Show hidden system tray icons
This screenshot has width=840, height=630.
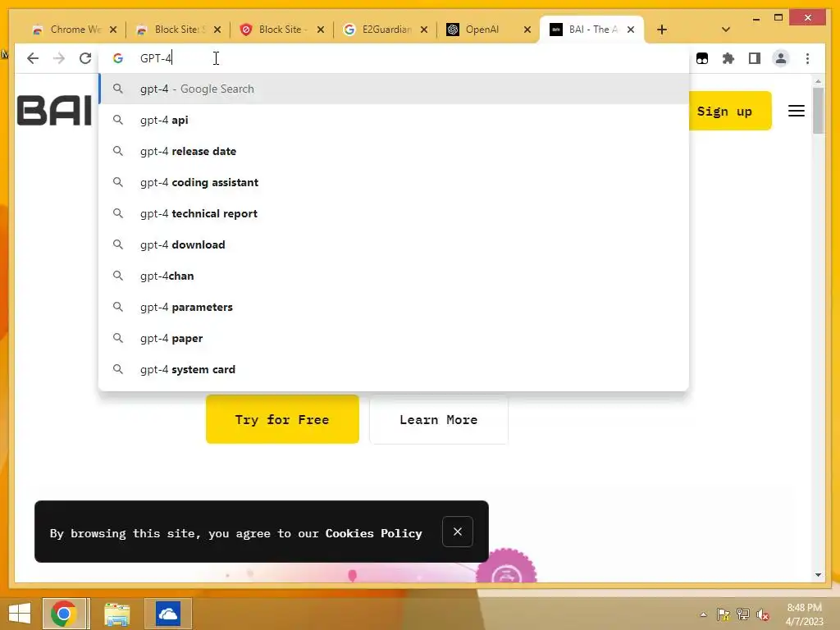pyautogui.click(x=703, y=614)
